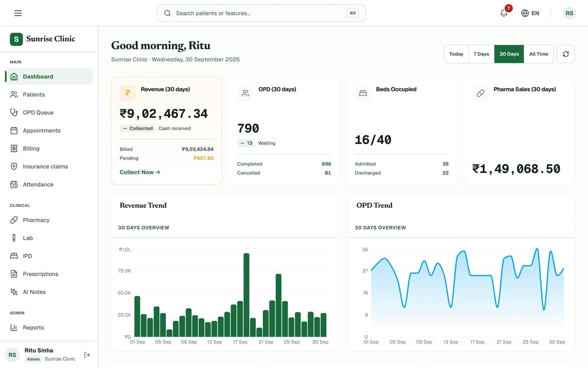This screenshot has height=368, width=588.
Task: Open IPD in the sidebar
Action: pyautogui.click(x=49, y=256)
